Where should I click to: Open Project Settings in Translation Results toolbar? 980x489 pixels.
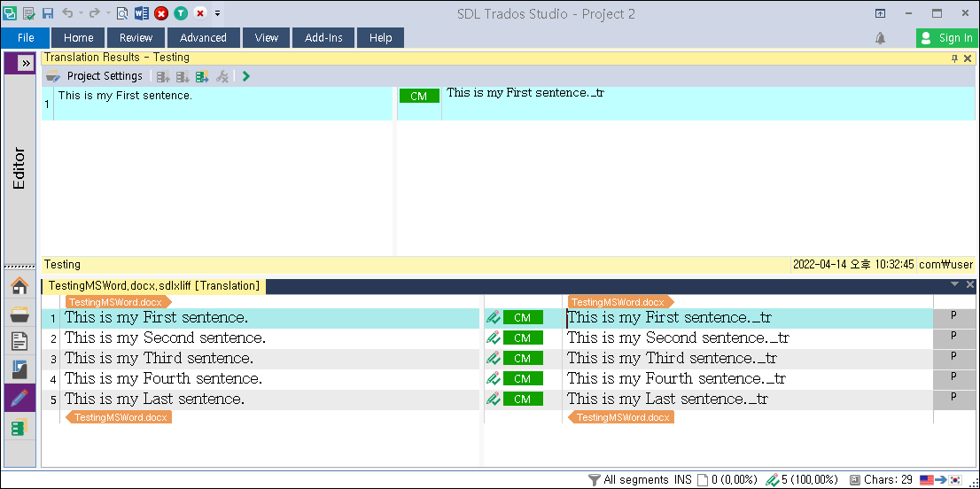pyautogui.click(x=95, y=76)
